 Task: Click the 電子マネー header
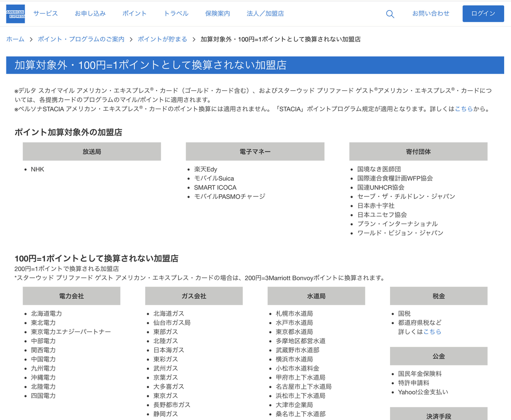(x=255, y=152)
